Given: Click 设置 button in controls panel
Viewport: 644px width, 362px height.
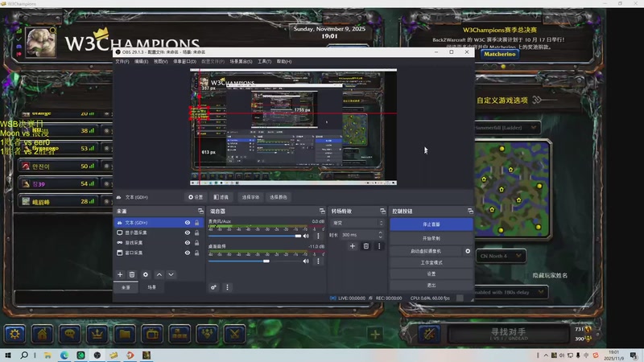Looking at the screenshot, I should tap(431, 274).
